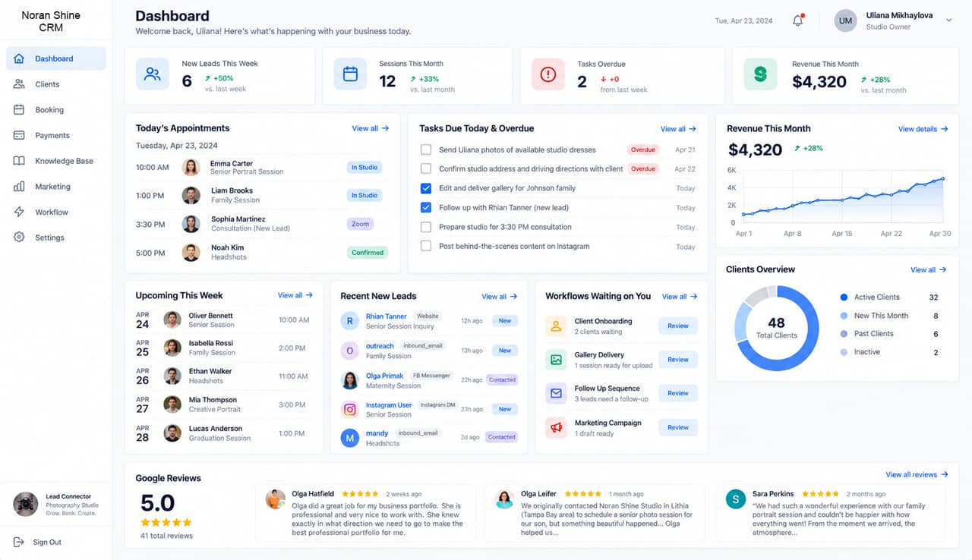
Task: Expand the Uliana Mikhaylova account dropdown
Action: click(948, 20)
